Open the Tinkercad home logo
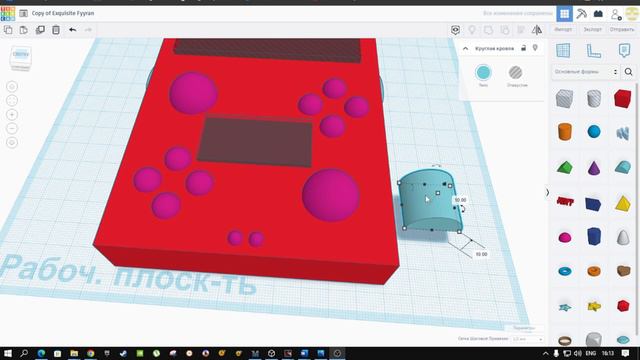The image size is (640, 360). [8, 13]
